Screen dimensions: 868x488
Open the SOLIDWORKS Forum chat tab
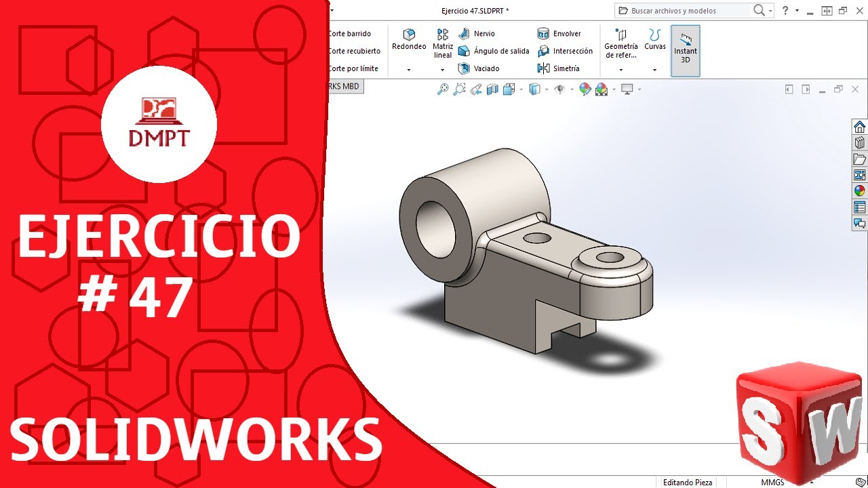point(860,223)
